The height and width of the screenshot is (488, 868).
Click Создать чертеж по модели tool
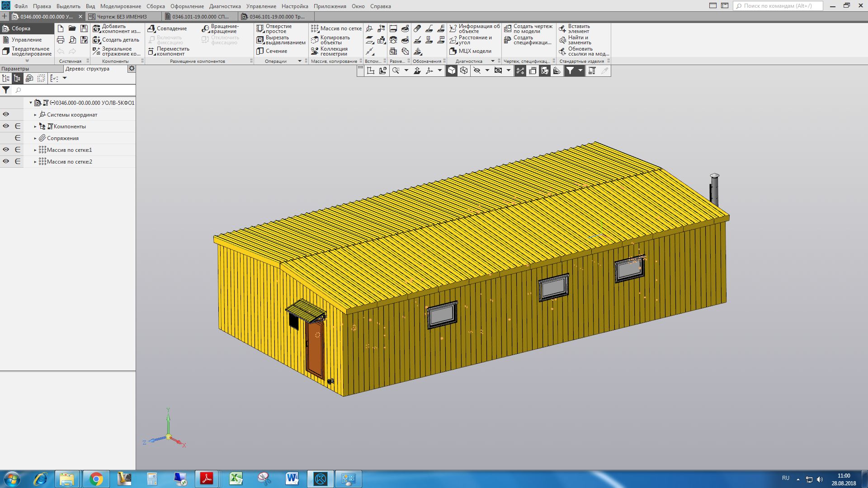click(528, 28)
